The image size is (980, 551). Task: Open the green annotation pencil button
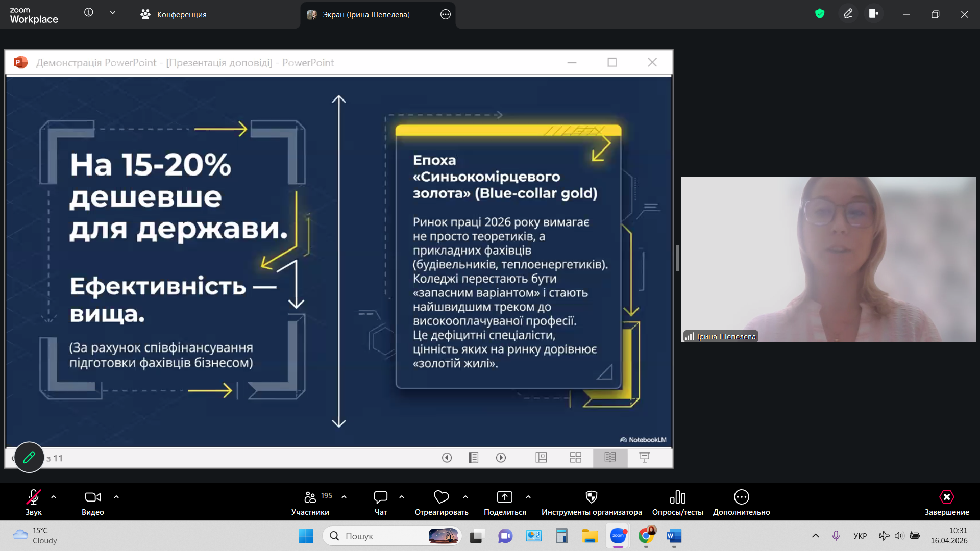click(x=29, y=457)
